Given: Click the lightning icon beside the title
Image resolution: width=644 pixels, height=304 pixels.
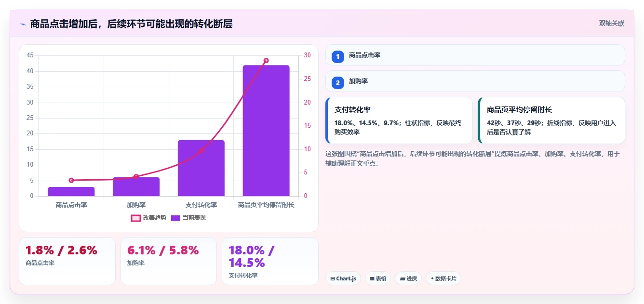Looking at the screenshot, I should pyautogui.click(x=23, y=24).
